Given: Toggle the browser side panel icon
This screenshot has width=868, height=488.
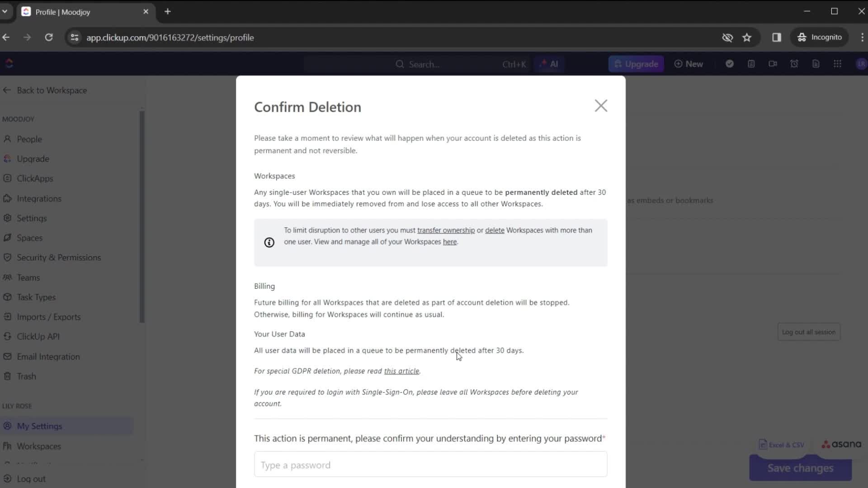Looking at the screenshot, I should click(x=777, y=38).
